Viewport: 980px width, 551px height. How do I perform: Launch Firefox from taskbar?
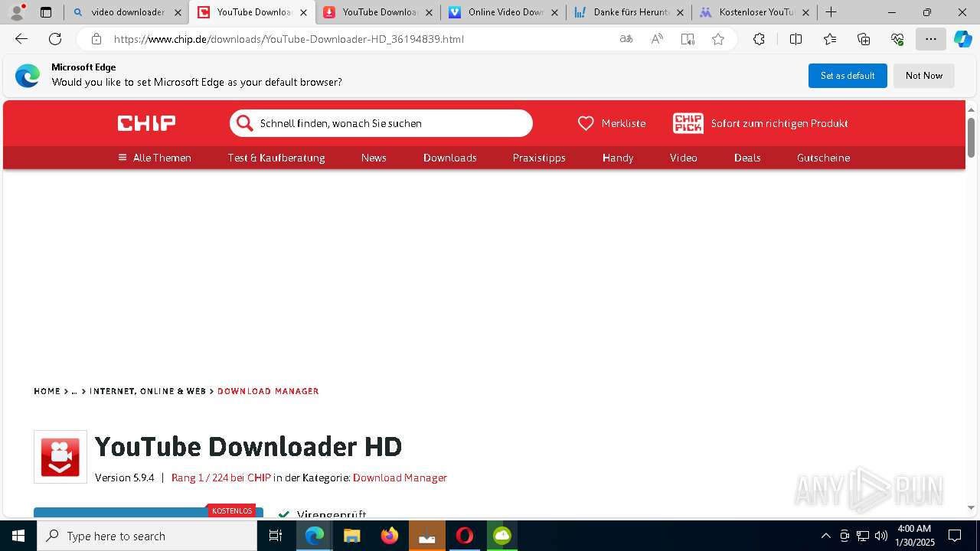390,536
